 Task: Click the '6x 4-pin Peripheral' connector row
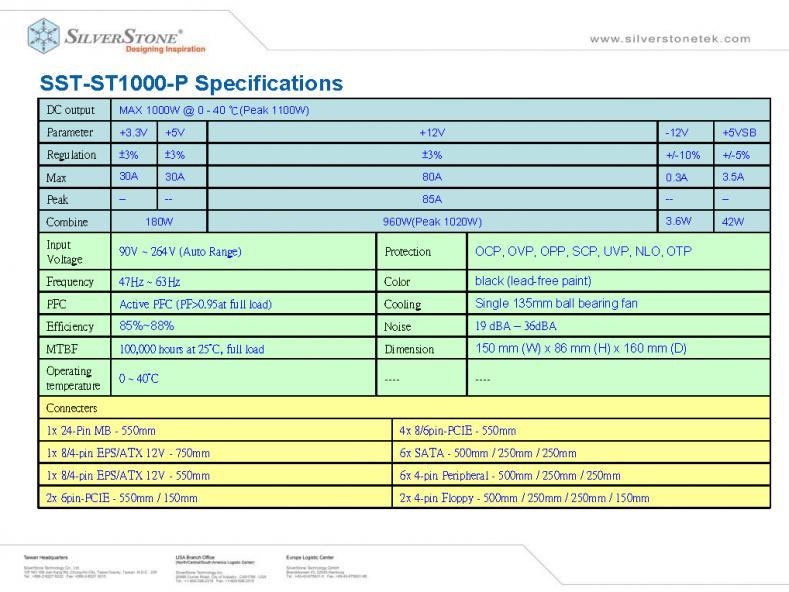(581, 475)
